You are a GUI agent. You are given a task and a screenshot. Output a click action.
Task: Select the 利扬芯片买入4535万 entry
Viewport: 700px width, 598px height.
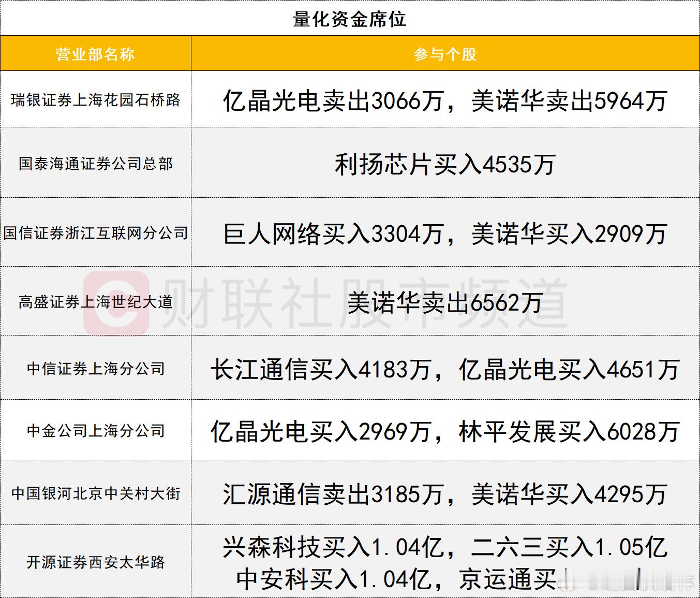click(446, 166)
